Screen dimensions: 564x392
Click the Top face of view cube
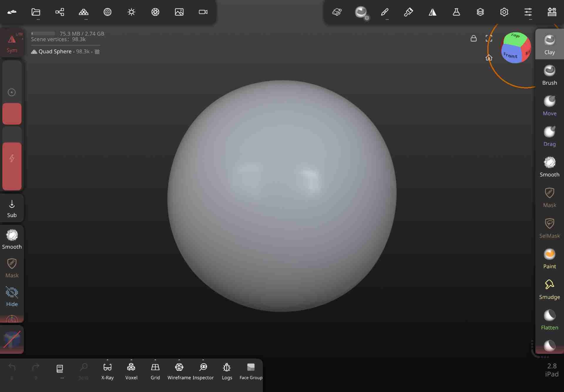click(515, 38)
